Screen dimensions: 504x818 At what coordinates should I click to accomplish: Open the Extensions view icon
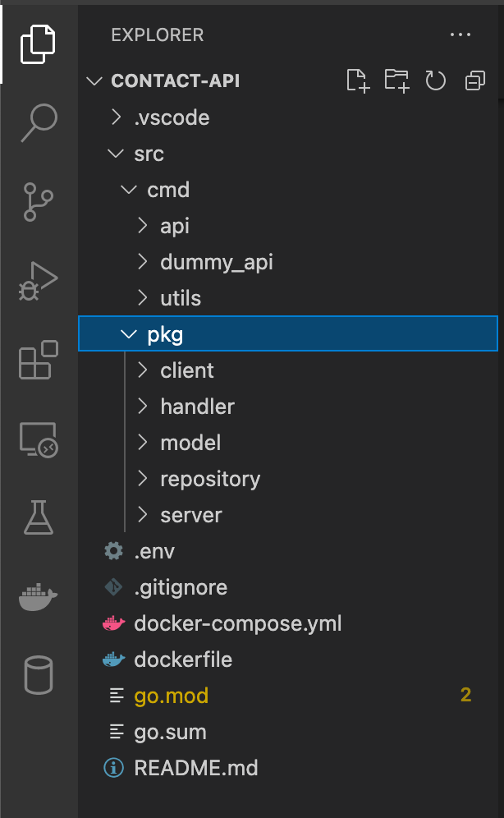(39, 360)
